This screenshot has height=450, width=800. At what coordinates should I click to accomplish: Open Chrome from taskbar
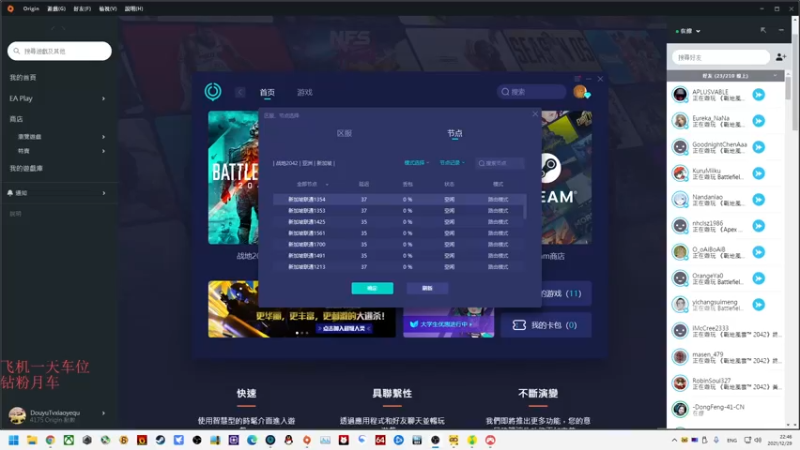pos(50,440)
